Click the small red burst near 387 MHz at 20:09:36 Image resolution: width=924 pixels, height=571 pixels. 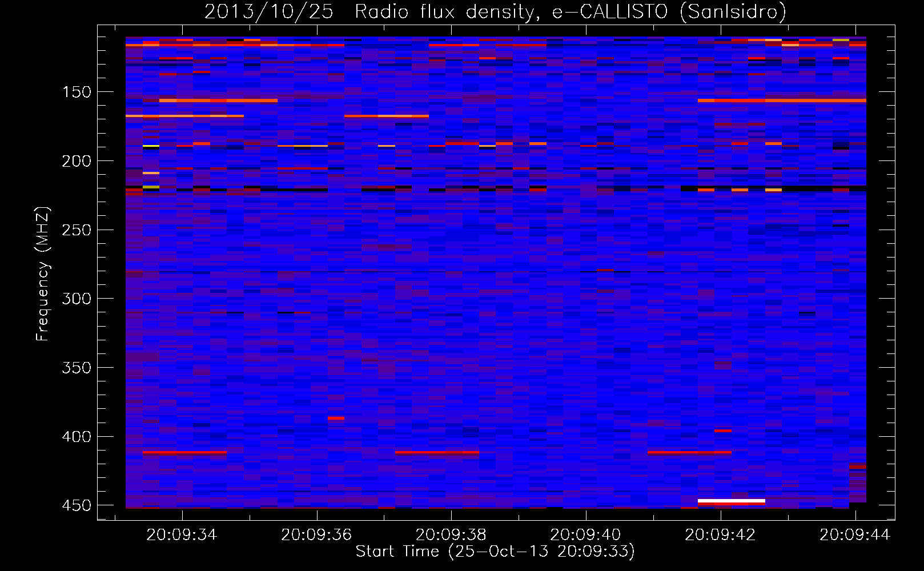point(336,418)
